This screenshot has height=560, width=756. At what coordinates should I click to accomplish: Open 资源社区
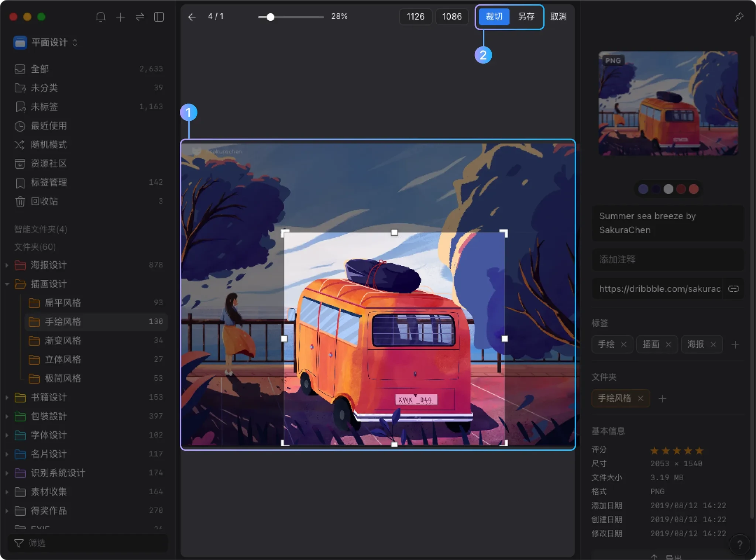pyautogui.click(x=88, y=164)
